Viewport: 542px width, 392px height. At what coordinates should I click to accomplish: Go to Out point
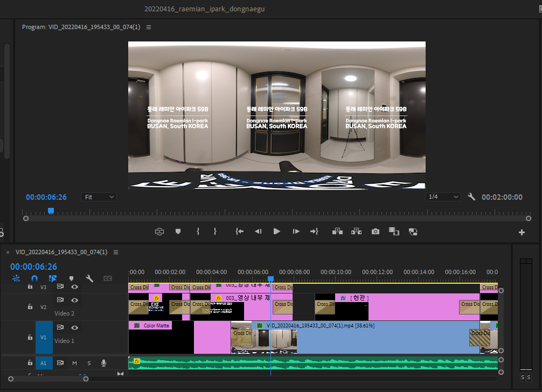click(314, 232)
